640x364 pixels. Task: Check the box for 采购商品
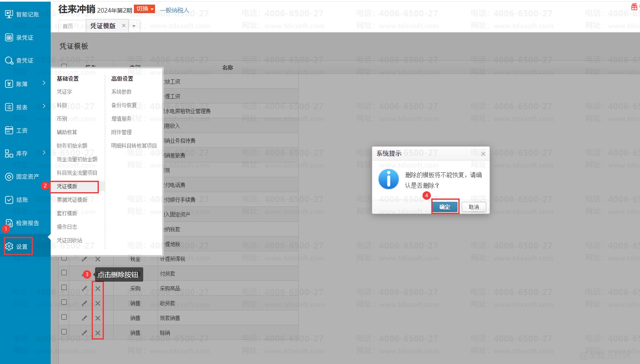tap(64, 288)
